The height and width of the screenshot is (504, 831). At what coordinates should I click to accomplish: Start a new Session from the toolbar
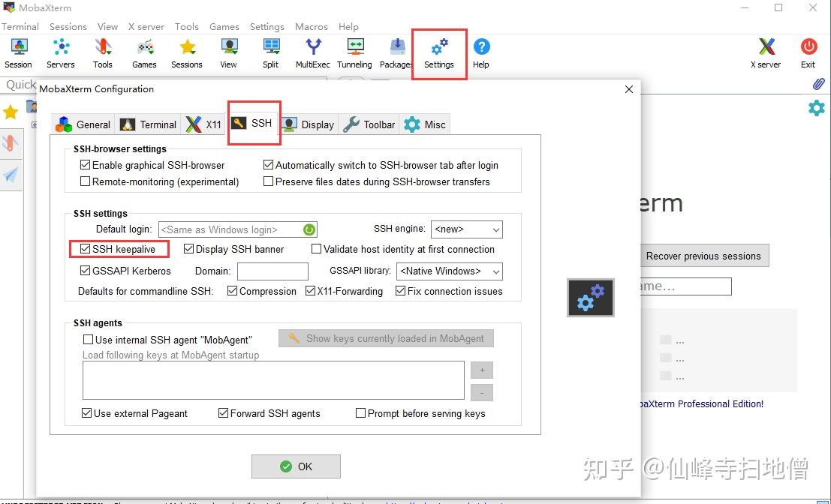click(x=18, y=49)
